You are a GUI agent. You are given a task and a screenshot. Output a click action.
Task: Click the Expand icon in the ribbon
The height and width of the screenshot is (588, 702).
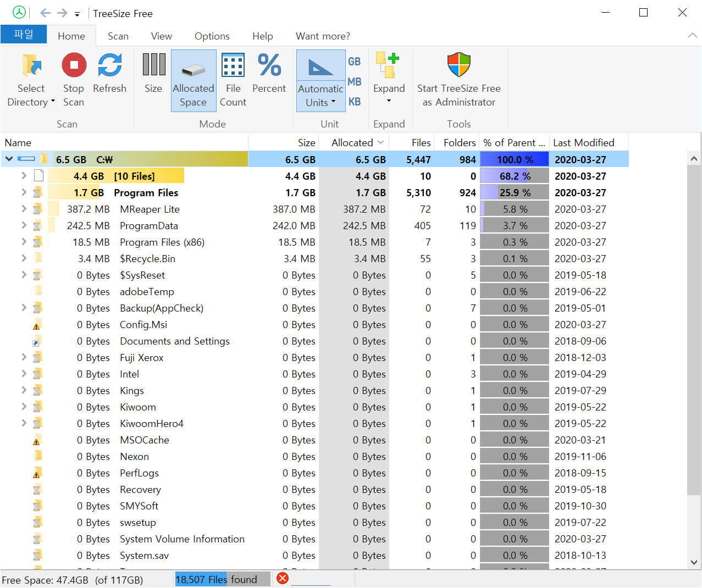[388, 65]
